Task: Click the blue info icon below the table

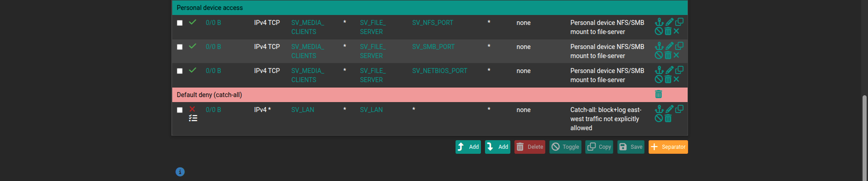Action: pos(180,172)
